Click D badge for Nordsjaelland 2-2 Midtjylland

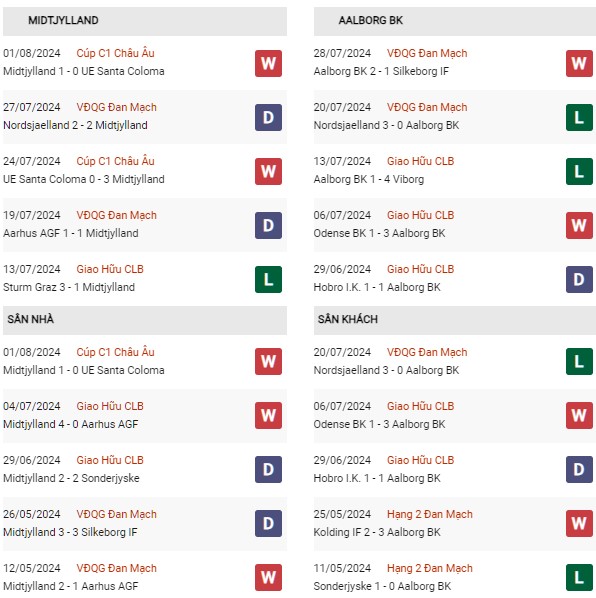coord(268,117)
